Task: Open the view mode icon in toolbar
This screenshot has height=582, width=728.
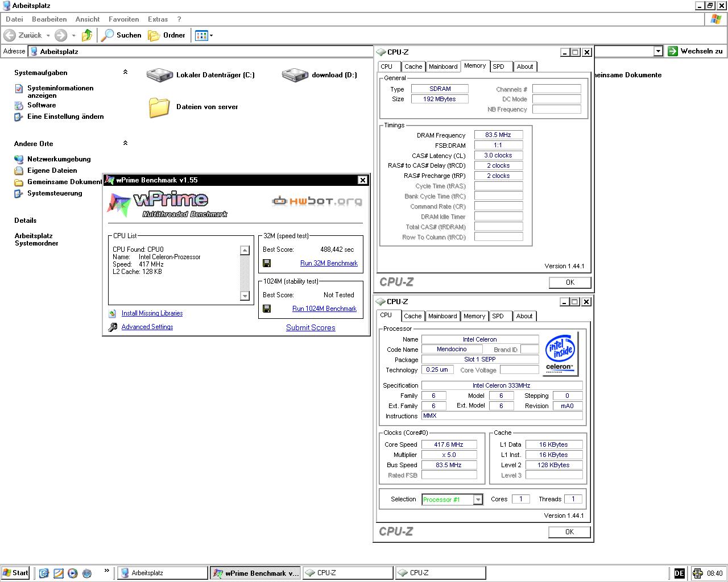Action: tap(201, 35)
